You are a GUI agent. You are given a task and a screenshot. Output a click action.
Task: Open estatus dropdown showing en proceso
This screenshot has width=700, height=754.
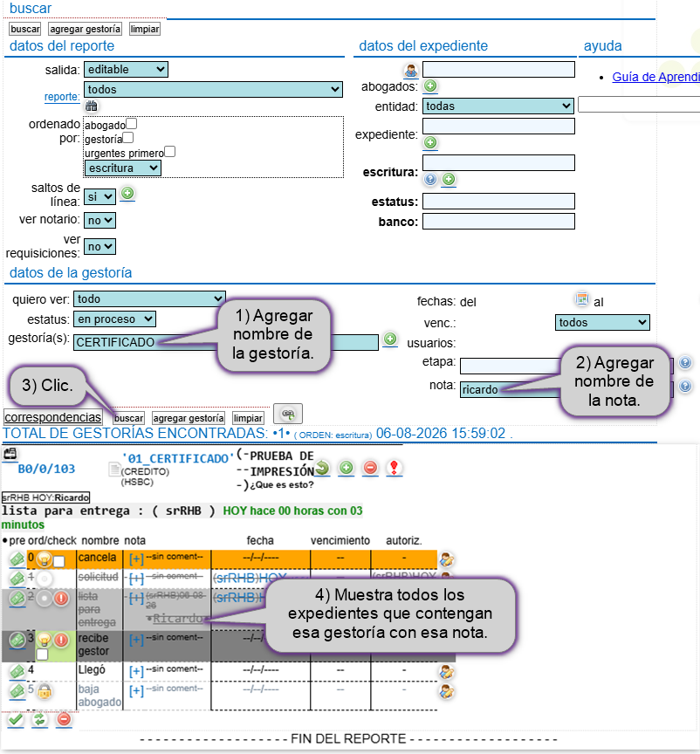coord(114,319)
